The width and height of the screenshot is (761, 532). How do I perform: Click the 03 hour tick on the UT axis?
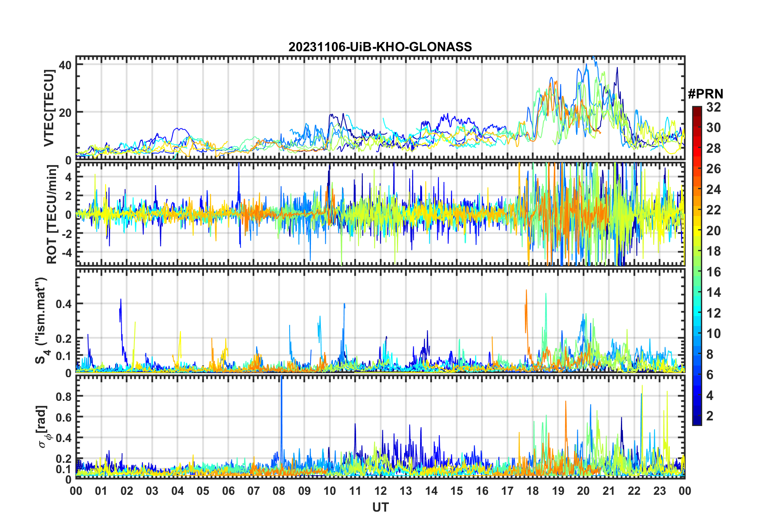pyautogui.click(x=152, y=491)
